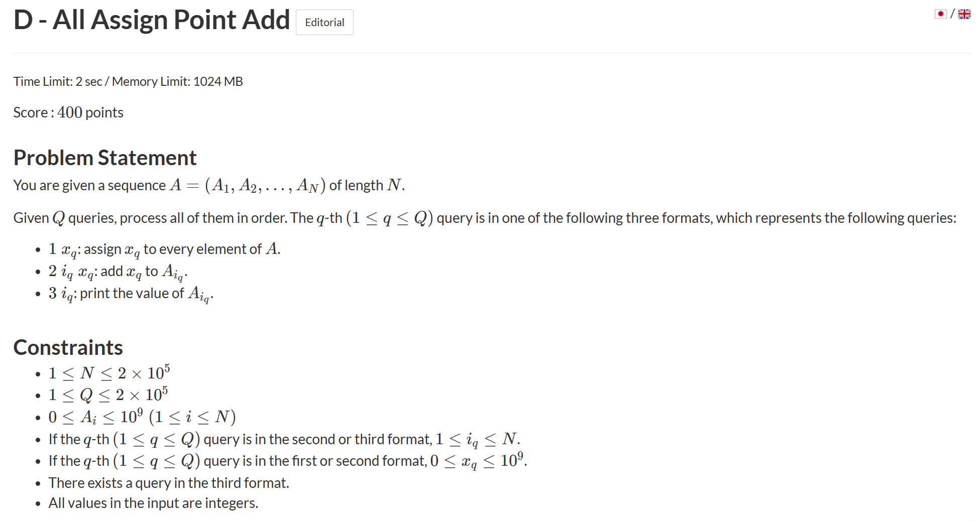Click the constraint bounding Q
Image resolution: width=980 pixels, height=522 pixels.
pyautogui.click(x=108, y=395)
